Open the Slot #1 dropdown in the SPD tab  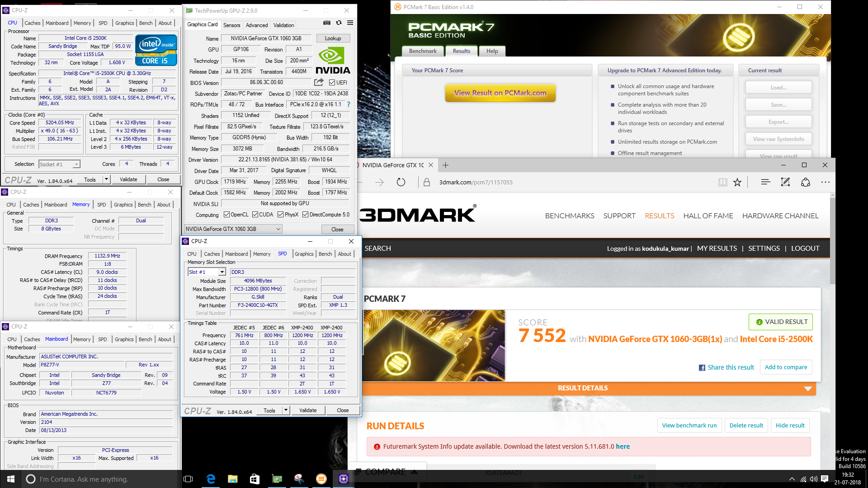pyautogui.click(x=207, y=272)
